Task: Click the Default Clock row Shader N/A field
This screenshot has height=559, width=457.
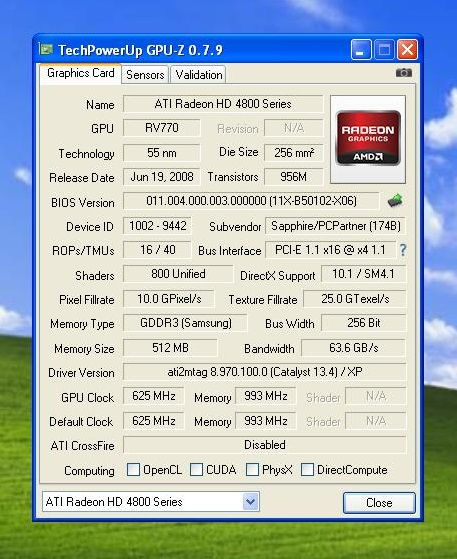Action: click(x=376, y=421)
